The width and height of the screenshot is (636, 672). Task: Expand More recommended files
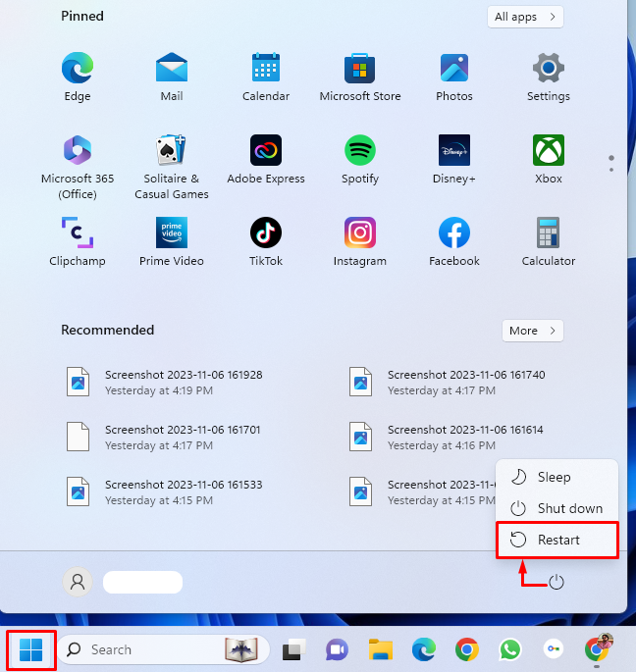[x=533, y=331]
